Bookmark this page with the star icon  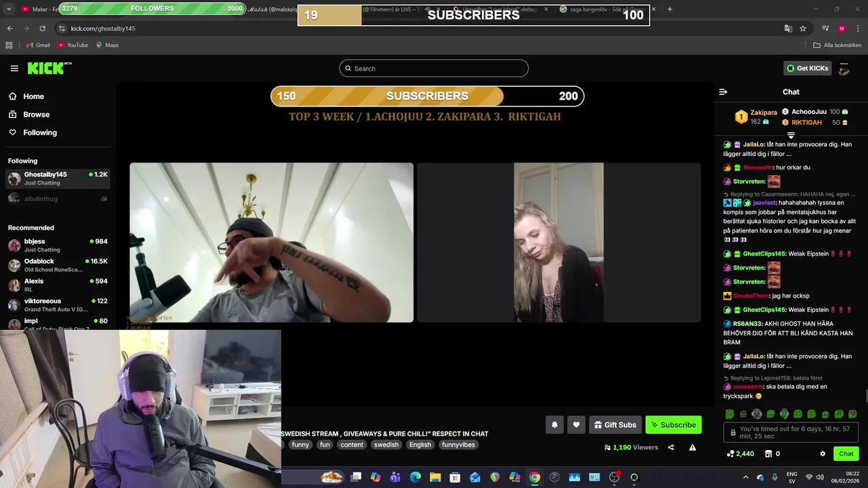coord(803,28)
